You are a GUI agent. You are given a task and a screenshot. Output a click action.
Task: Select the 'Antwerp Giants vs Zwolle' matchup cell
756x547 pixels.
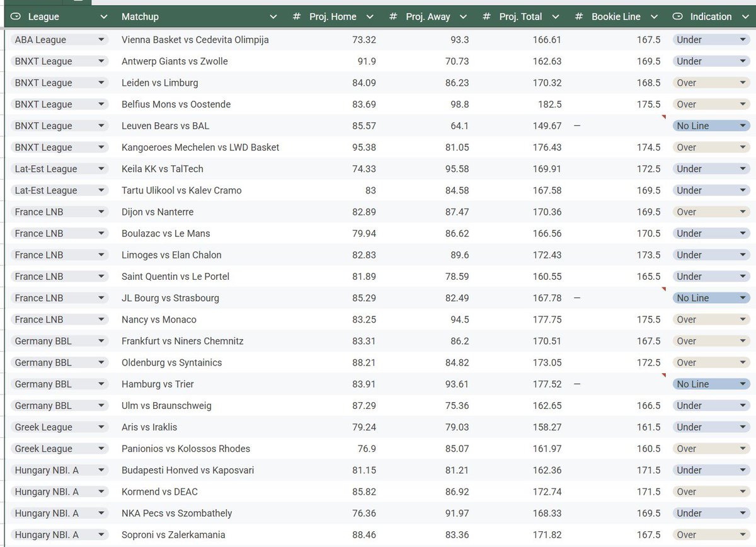(x=175, y=61)
